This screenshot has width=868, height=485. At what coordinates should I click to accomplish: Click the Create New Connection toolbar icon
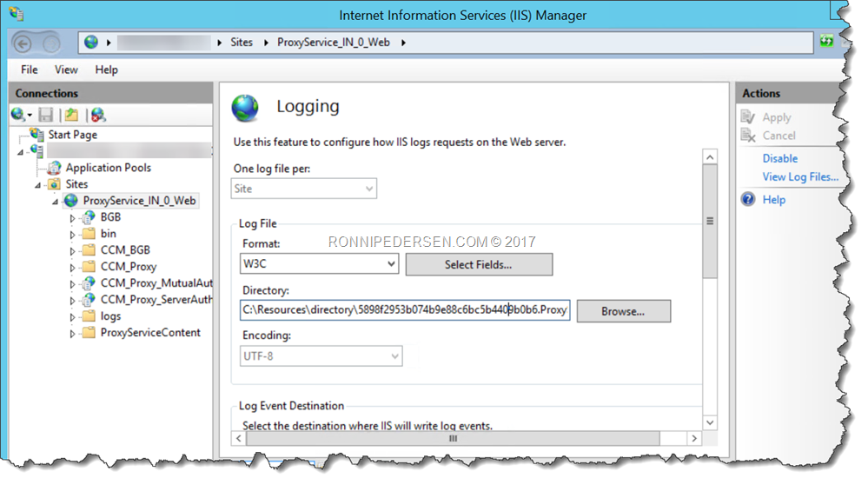pos(18,115)
